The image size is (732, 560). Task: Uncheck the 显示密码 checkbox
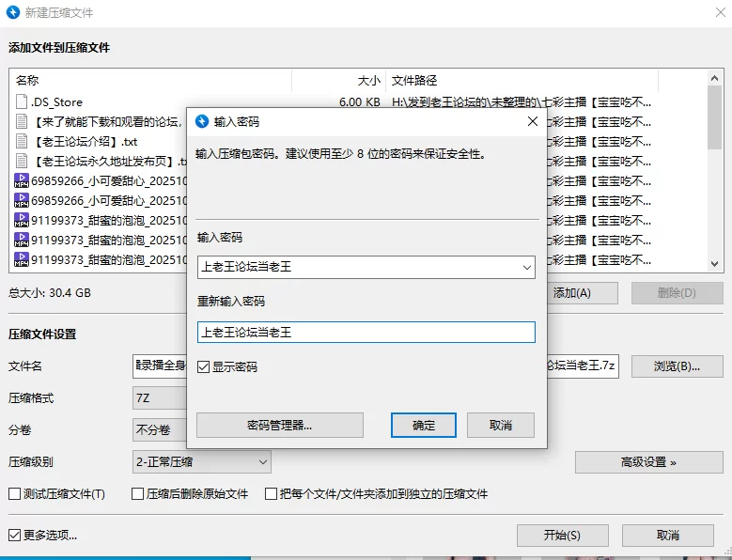pyautogui.click(x=203, y=366)
